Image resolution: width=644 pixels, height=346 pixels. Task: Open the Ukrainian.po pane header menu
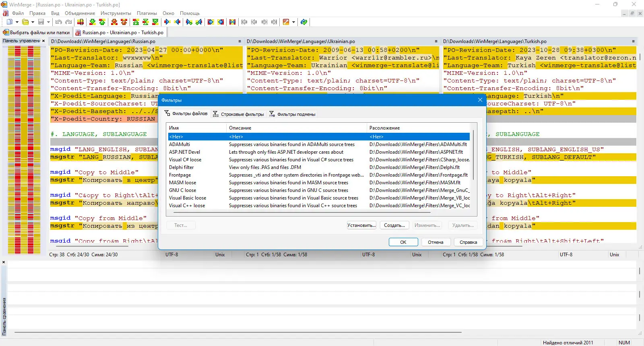(x=436, y=41)
